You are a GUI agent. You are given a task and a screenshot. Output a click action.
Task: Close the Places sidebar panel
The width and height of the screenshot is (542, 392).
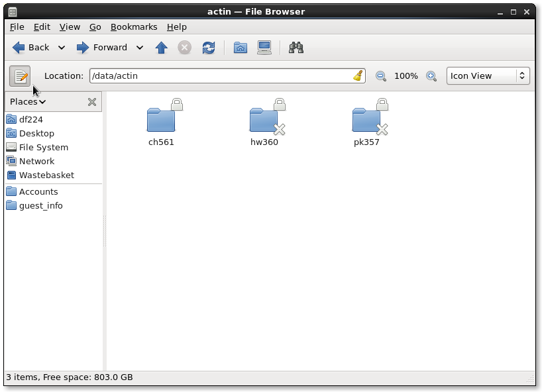tap(92, 102)
